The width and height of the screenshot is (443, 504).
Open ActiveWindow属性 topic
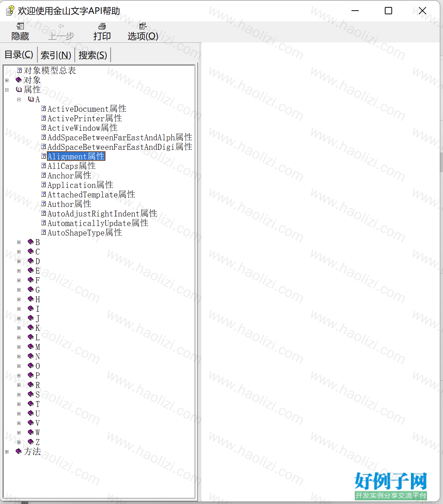point(83,128)
